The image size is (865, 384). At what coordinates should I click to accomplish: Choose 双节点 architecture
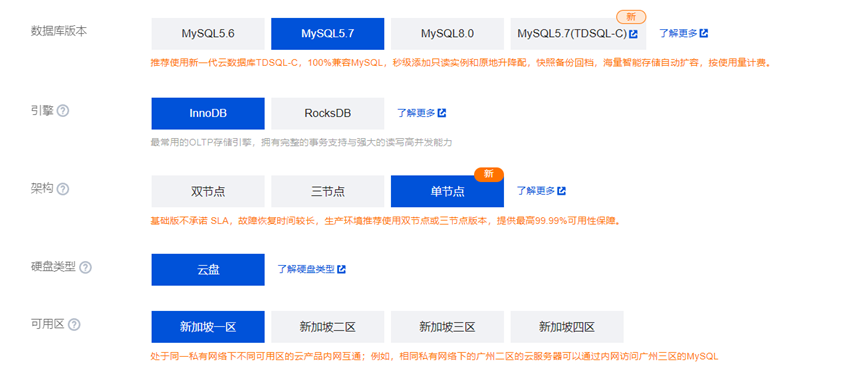208,191
